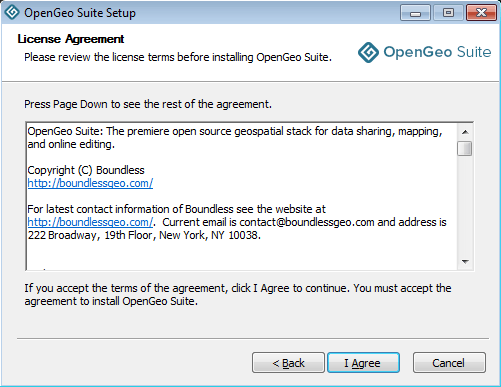Open the boundlessgeo.com link under the Copyright line

point(90,183)
